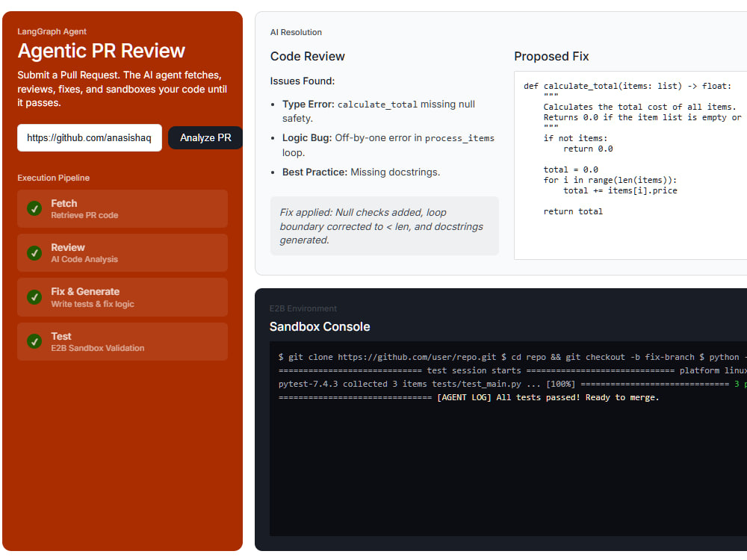Image resolution: width=747 pixels, height=560 pixels.
Task: Click the 'return total' code line
Action: tap(573, 211)
